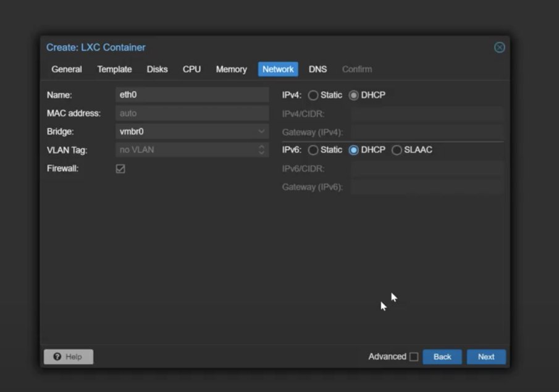The height and width of the screenshot is (392, 559).
Task: Enable the Advanced checkbox
Action: point(414,357)
